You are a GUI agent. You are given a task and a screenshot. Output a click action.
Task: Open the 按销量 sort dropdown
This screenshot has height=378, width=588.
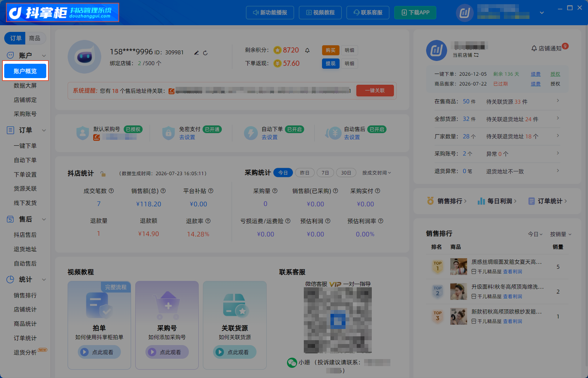[561, 234]
